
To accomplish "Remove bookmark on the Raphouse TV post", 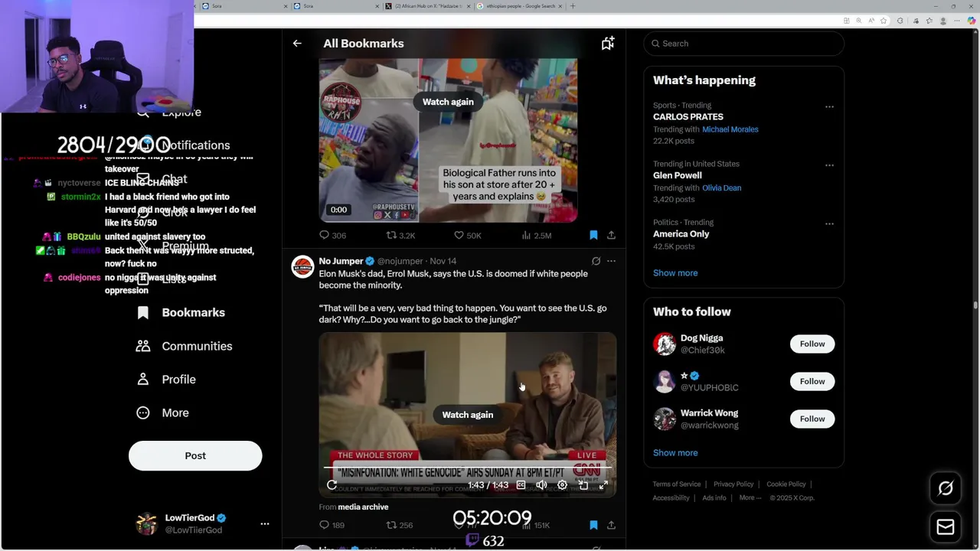I will 593,235.
